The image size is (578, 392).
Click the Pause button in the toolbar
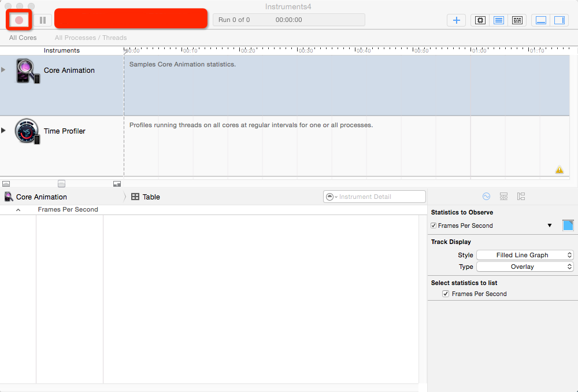(x=43, y=20)
